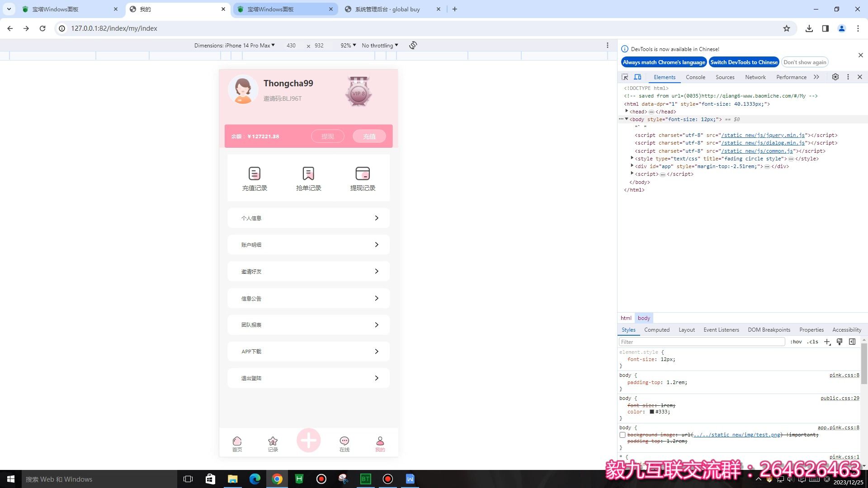Toggle the :hov element state button
This screenshot has width=868, height=488.
coord(796,342)
